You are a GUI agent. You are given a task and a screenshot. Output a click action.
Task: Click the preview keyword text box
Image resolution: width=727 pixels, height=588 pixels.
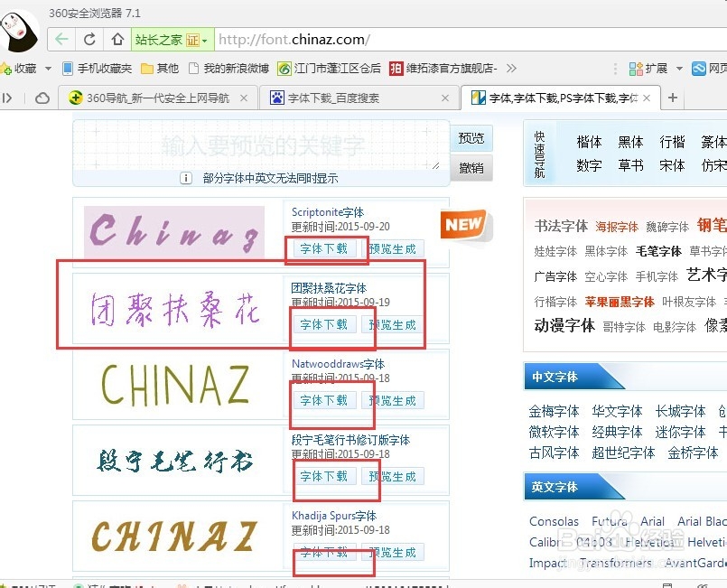click(261, 145)
